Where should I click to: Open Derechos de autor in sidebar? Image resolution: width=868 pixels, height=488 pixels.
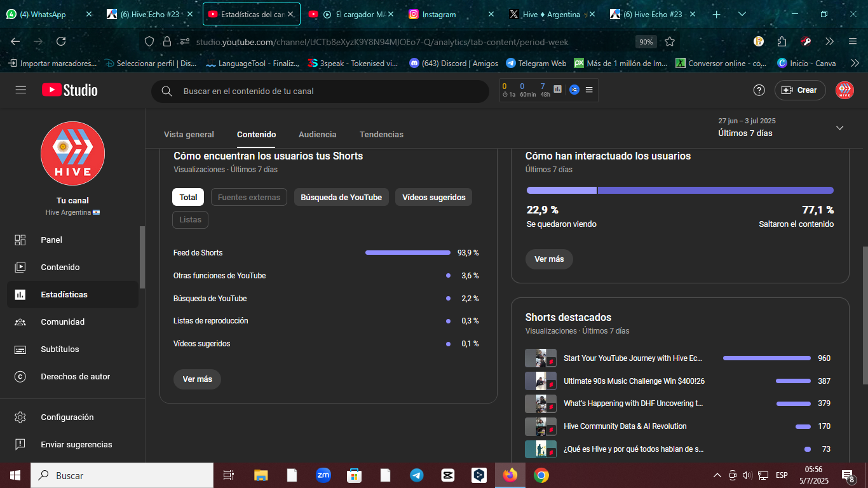[x=73, y=376]
